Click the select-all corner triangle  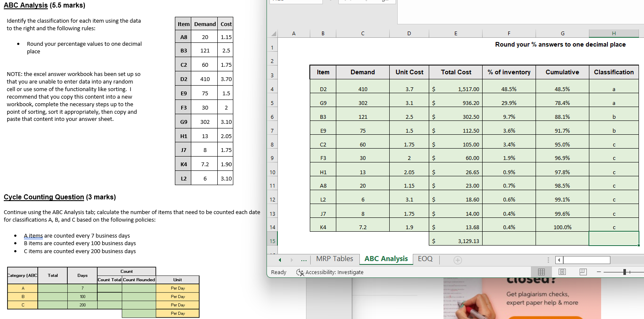click(x=273, y=33)
